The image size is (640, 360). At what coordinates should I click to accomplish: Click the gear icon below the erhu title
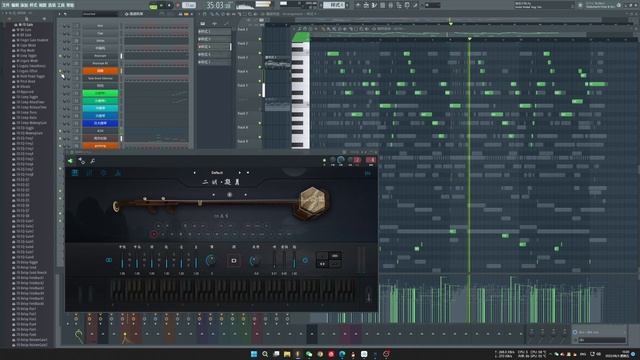[x=229, y=195]
